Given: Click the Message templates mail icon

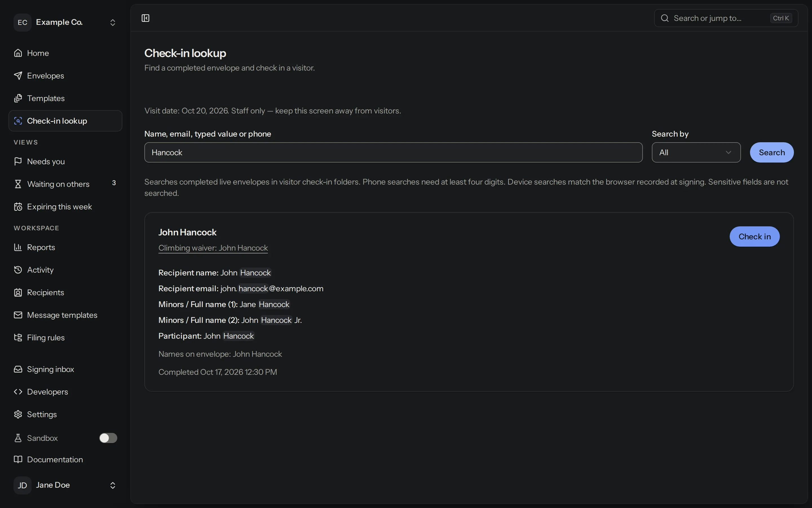Looking at the screenshot, I should click(18, 315).
